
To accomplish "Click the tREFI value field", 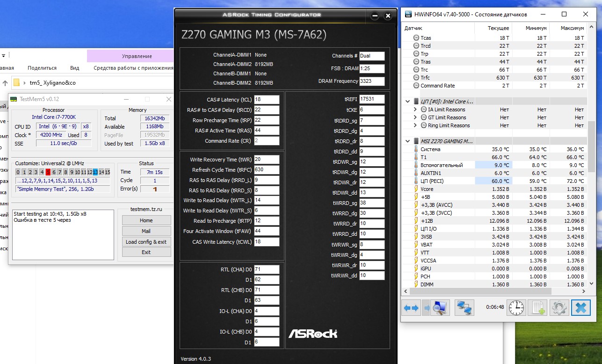I will point(372,99).
